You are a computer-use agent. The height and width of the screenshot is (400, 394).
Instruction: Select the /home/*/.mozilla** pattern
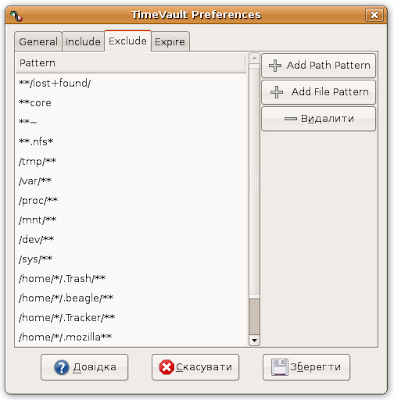click(x=131, y=337)
